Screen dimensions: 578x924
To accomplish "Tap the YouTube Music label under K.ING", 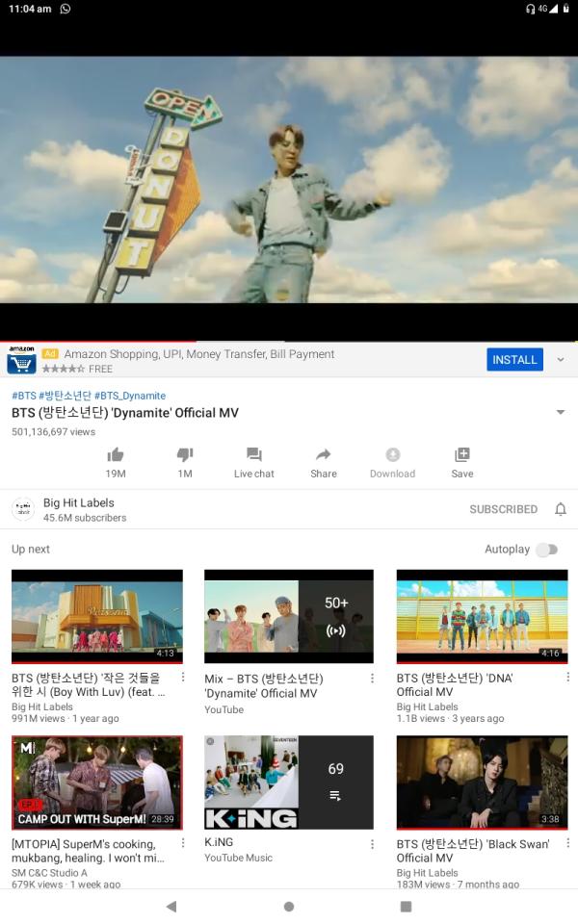I will point(238,858).
